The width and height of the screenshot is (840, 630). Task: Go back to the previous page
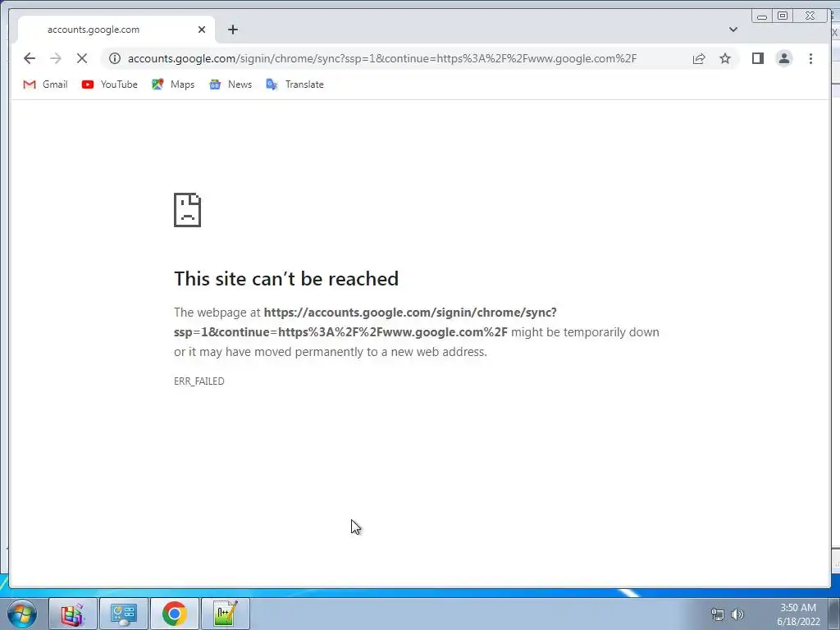(x=30, y=58)
